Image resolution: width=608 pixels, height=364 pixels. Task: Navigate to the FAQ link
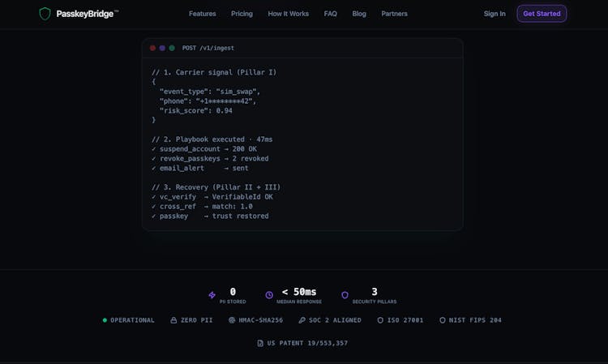[330, 14]
